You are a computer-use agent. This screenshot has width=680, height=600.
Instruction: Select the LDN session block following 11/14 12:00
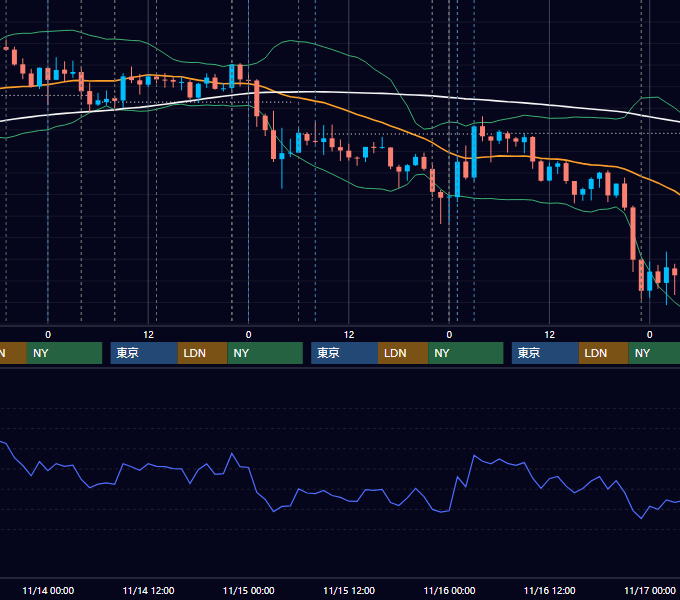click(203, 353)
